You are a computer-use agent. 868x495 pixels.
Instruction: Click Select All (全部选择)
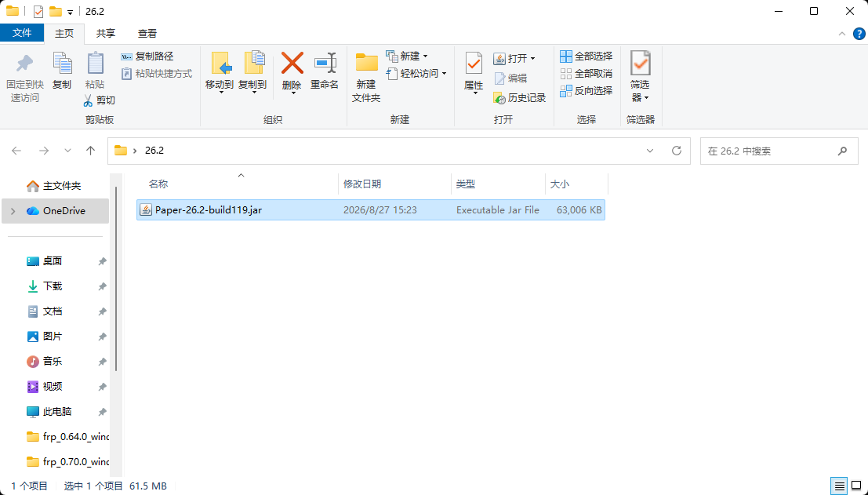click(587, 56)
